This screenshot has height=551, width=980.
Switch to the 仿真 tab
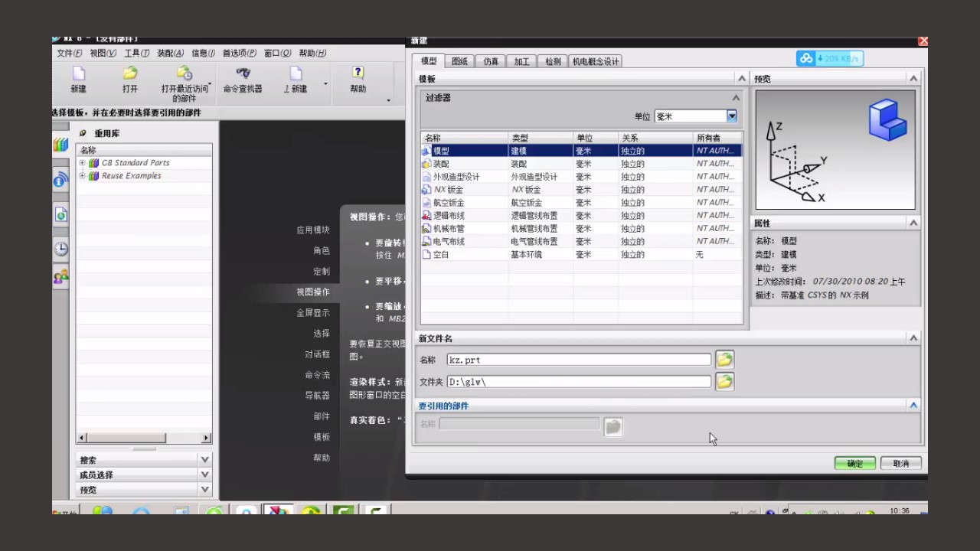tap(491, 61)
